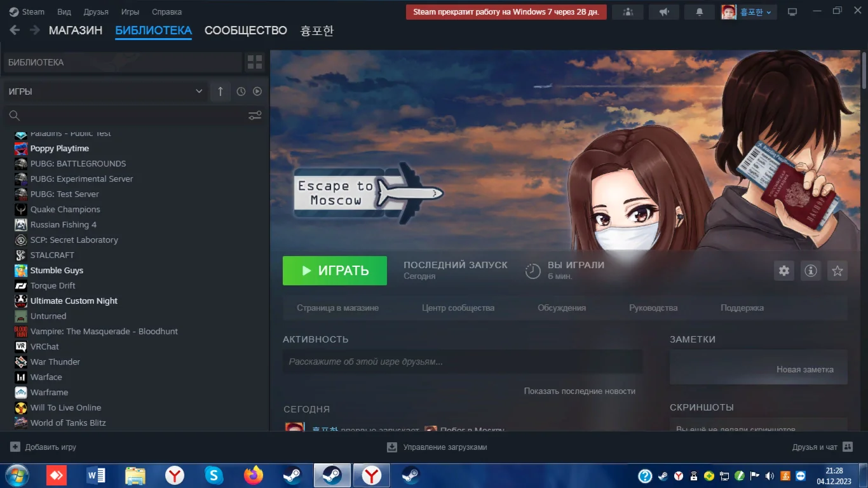The image size is (868, 488).
Task: Open Windows Start menu
Action: [x=17, y=475]
